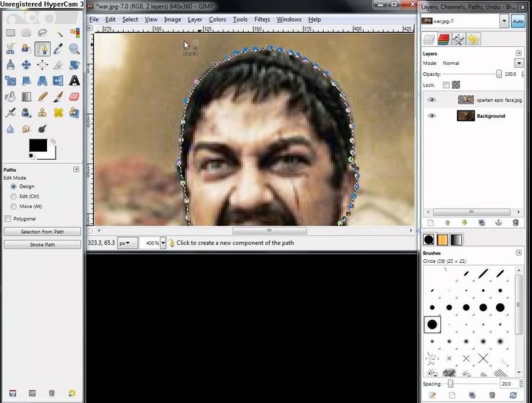Select the Text tool
This screenshot has width=532, height=403.
pyautogui.click(x=74, y=81)
